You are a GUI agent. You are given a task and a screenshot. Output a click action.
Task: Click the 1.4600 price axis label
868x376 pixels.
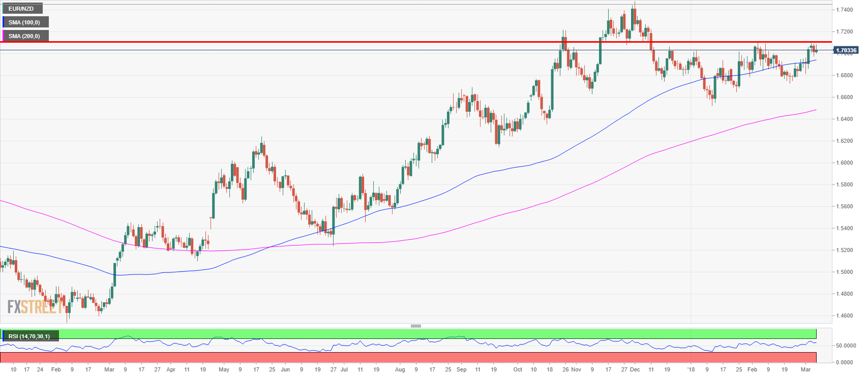[846, 316]
